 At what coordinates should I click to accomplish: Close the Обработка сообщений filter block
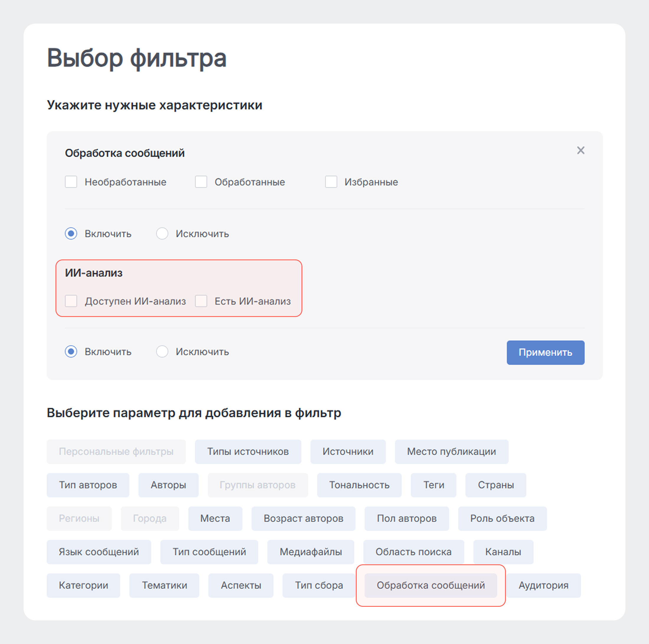pyautogui.click(x=581, y=150)
